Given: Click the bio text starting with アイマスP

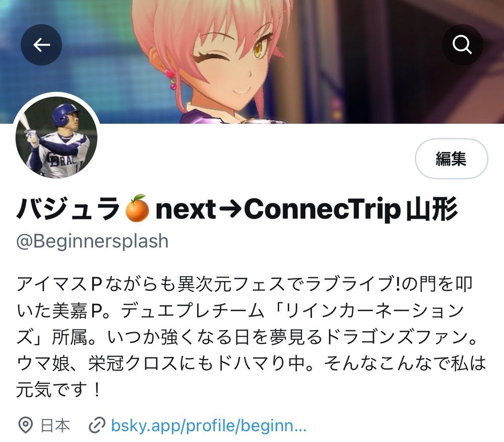Looking at the screenshot, I should pyautogui.click(x=244, y=284).
